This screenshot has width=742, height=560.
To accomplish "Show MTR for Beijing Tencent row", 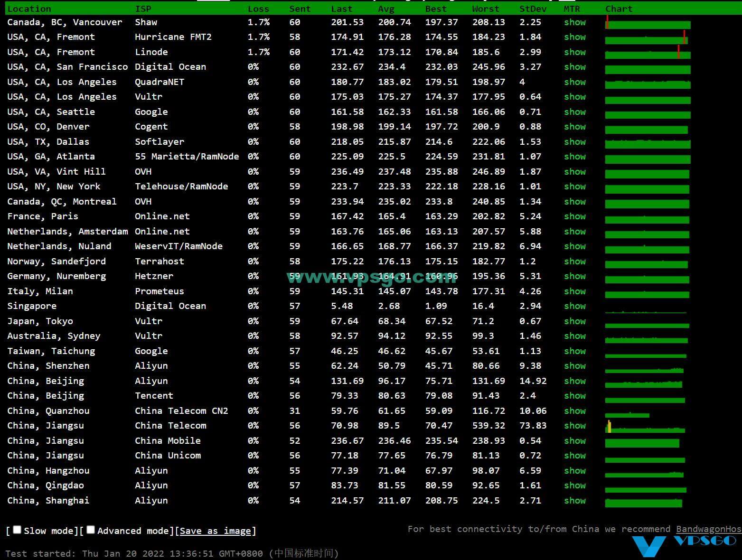I will click(x=575, y=396).
